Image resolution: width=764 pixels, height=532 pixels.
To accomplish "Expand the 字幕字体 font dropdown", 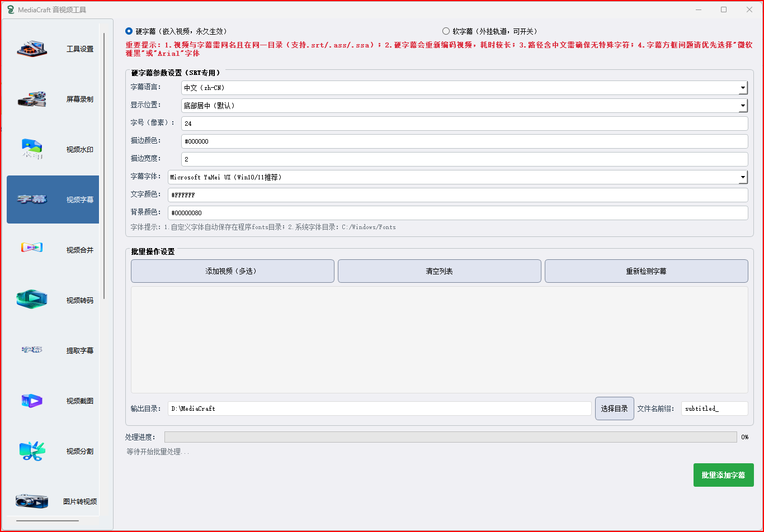I will click(x=458, y=177).
